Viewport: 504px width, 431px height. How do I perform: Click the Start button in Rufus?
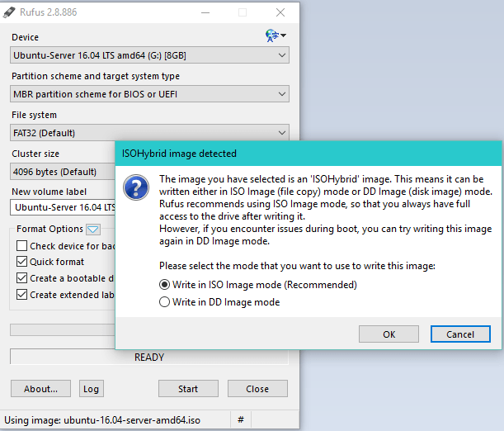point(188,389)
